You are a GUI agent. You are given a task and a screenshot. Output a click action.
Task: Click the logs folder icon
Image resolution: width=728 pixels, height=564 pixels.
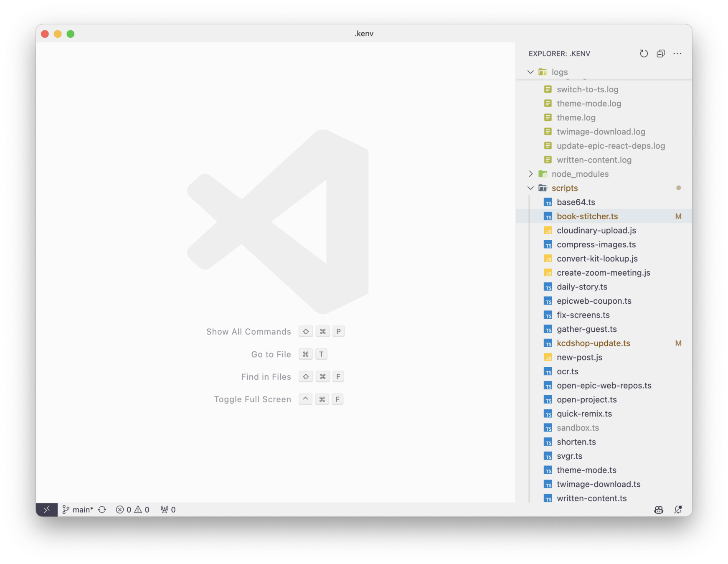tap(543, 72)
